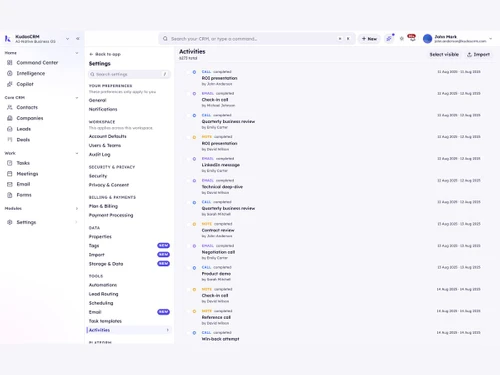Click the email status icon beside LinkedIn message
The height and width of the screenshot is (375, 500).
tap(194, 159)
